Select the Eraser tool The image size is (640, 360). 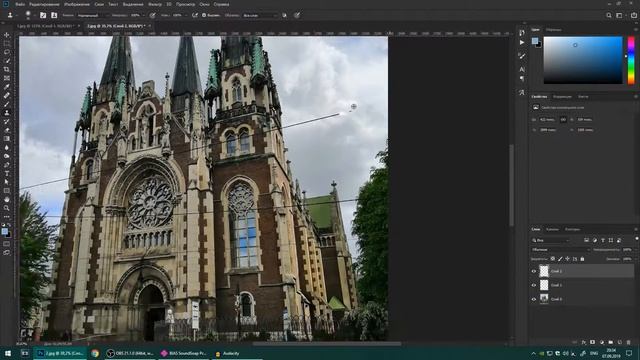point(7,130)
